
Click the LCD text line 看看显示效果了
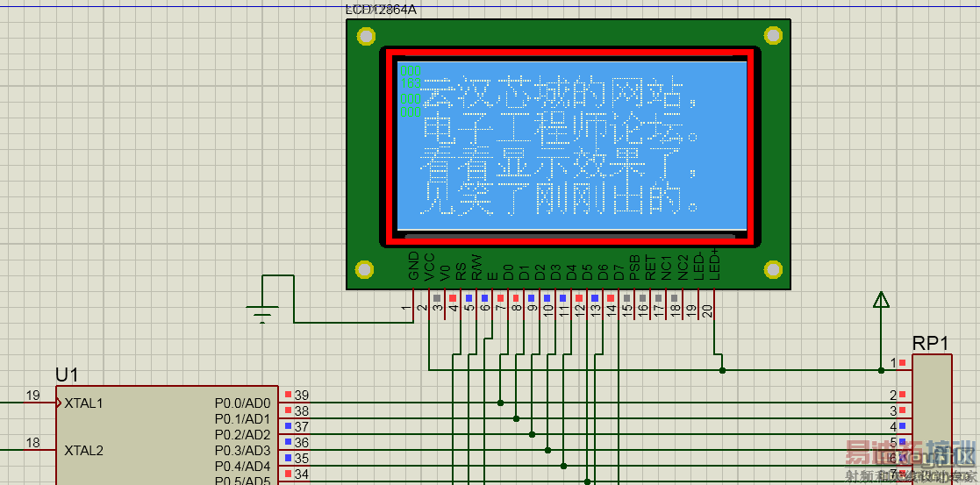click(x=559, y=165)
